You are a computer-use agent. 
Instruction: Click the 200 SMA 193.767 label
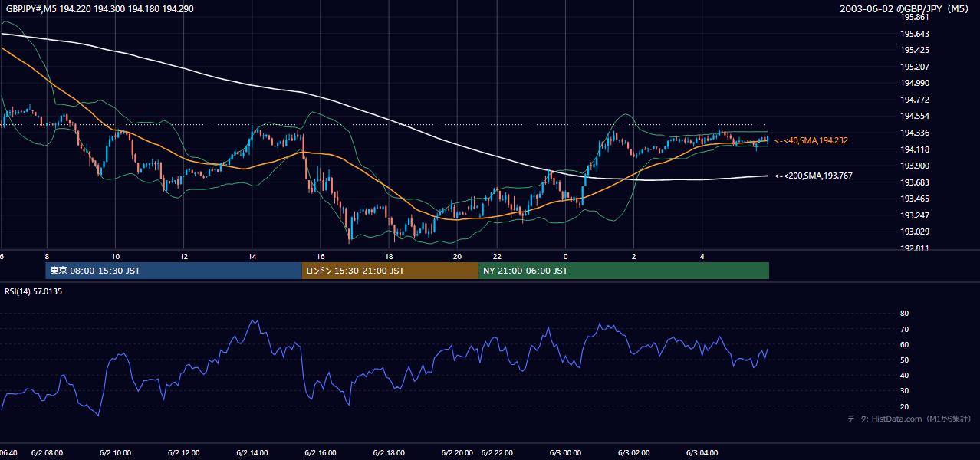click(x=813, y=176)
